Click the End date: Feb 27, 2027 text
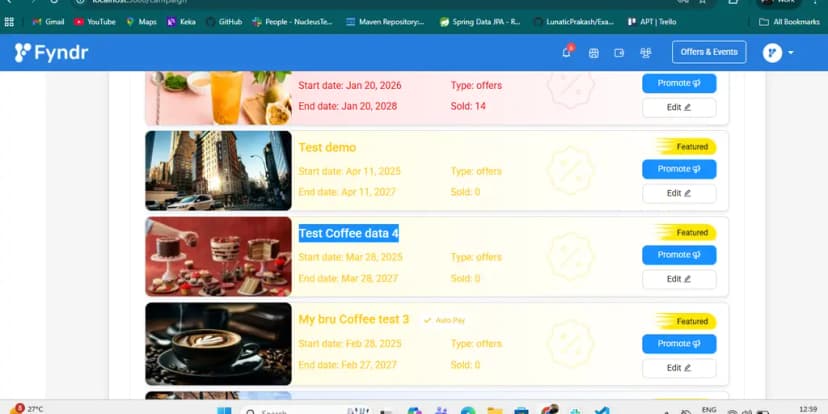The image size is (828, 414). [347, 365]
